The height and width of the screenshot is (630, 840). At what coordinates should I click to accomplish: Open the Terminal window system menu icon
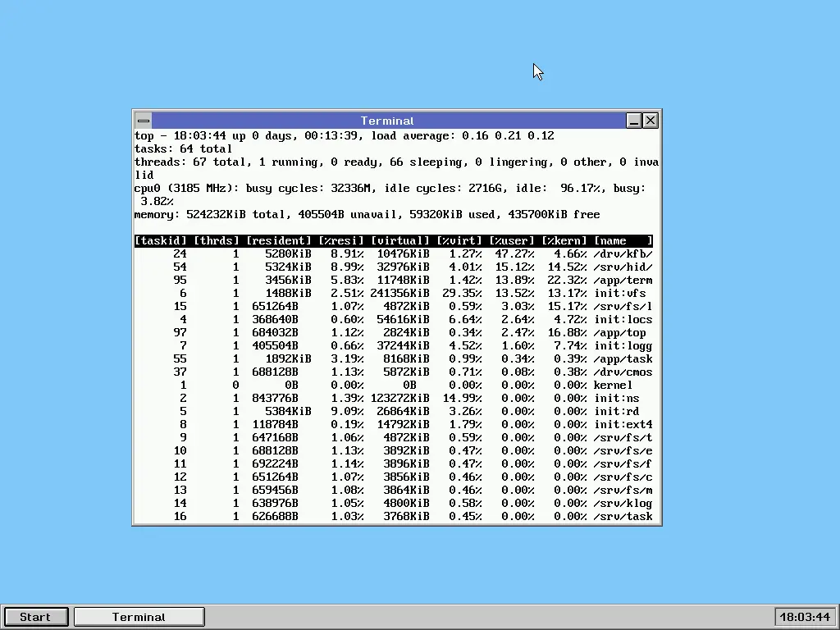click(143, 121)
